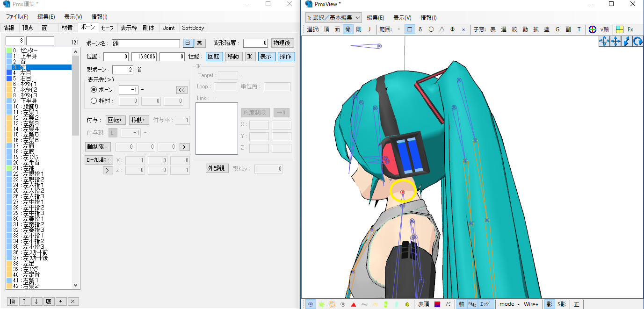Click the Fx toolbar button

coord(630,29)
